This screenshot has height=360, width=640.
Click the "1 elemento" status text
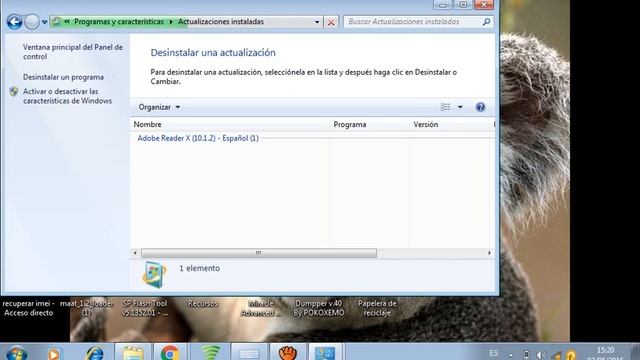point(200,268)
